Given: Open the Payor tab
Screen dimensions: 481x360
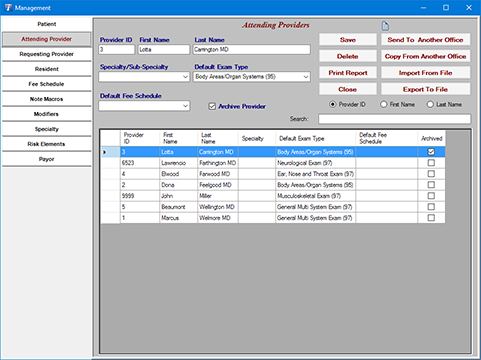Looking at the screenshot, I should (x=47, y=159).
